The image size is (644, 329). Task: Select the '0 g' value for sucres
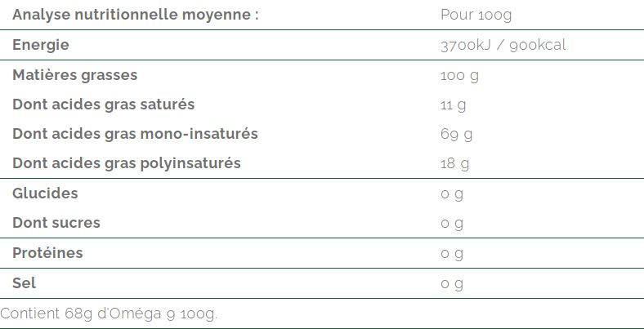coord(452,223)
